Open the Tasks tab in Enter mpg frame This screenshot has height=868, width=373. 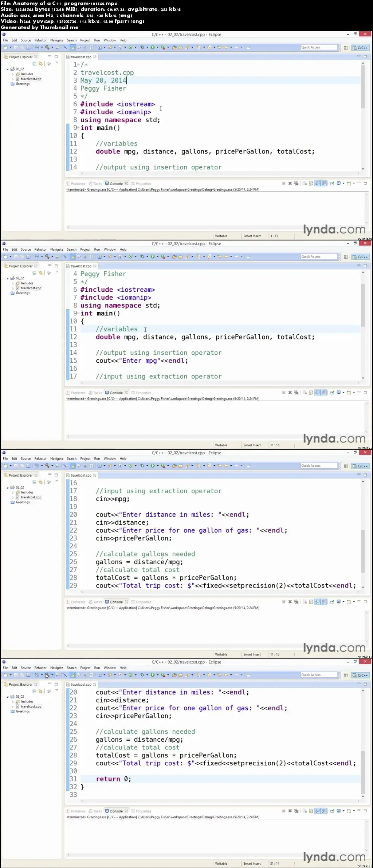click(95, 393)
